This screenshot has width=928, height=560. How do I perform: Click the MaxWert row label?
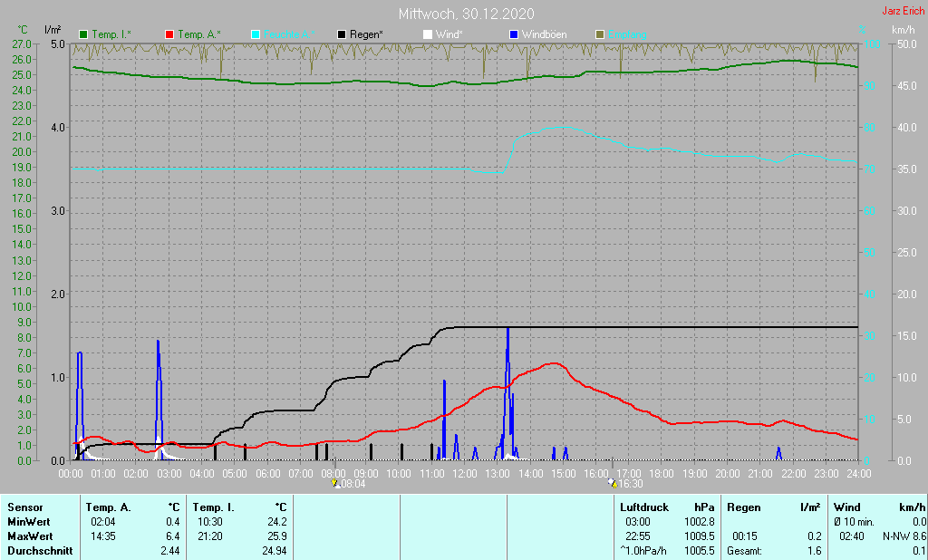pyautogui.click(x=30, y=536)
